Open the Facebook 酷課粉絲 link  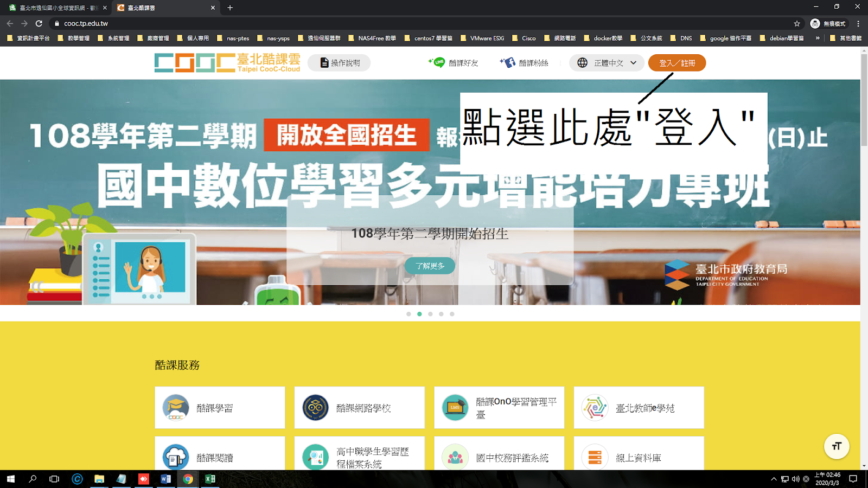tap(524, 63)
